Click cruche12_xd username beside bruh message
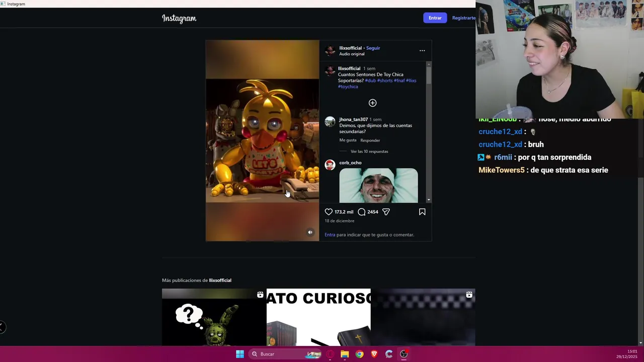 [x=500, y=144]
